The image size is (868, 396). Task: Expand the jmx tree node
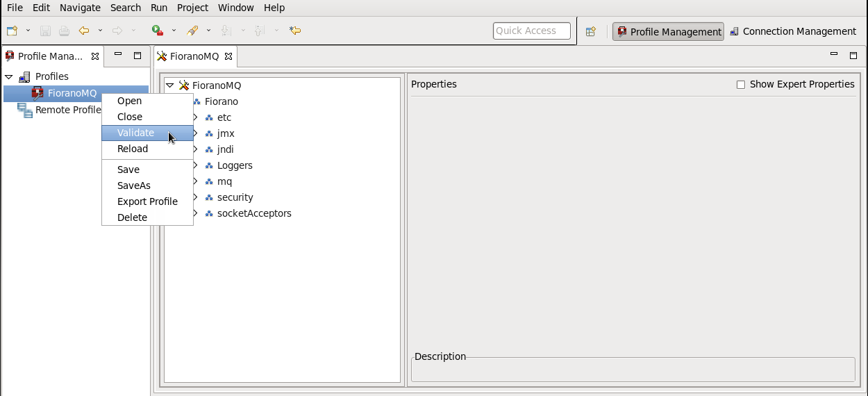pyautogui.click(x=196, y=133)
